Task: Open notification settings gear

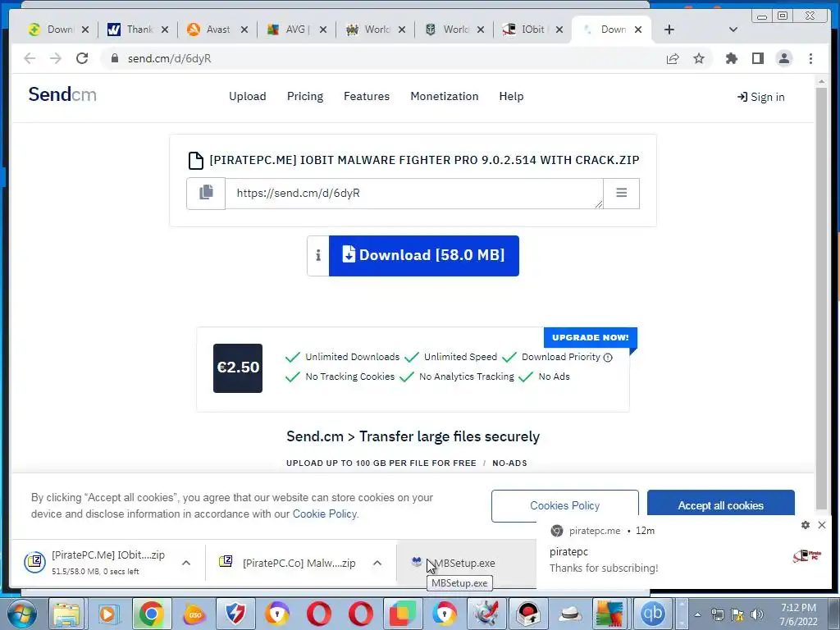Action: [x=806, y=525]
